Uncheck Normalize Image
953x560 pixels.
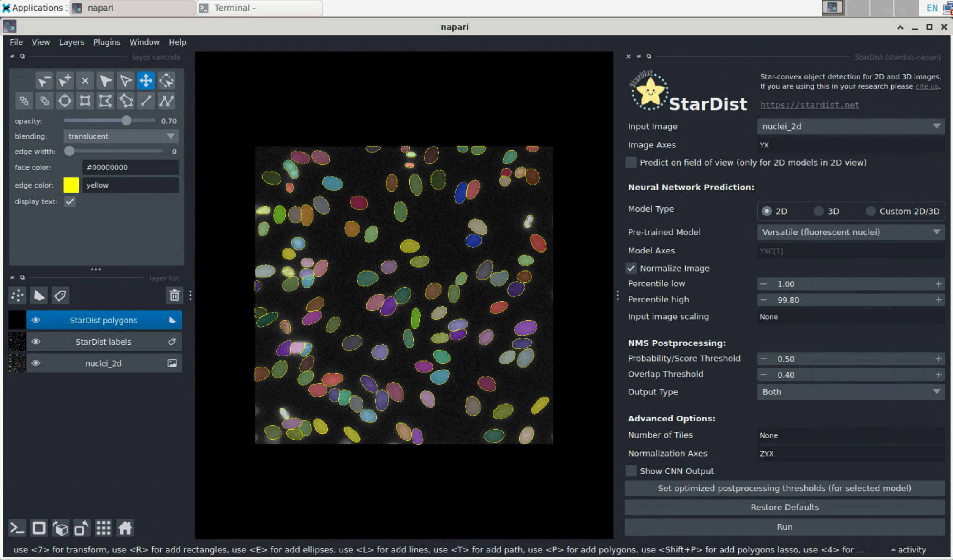[x=631, y=268]
